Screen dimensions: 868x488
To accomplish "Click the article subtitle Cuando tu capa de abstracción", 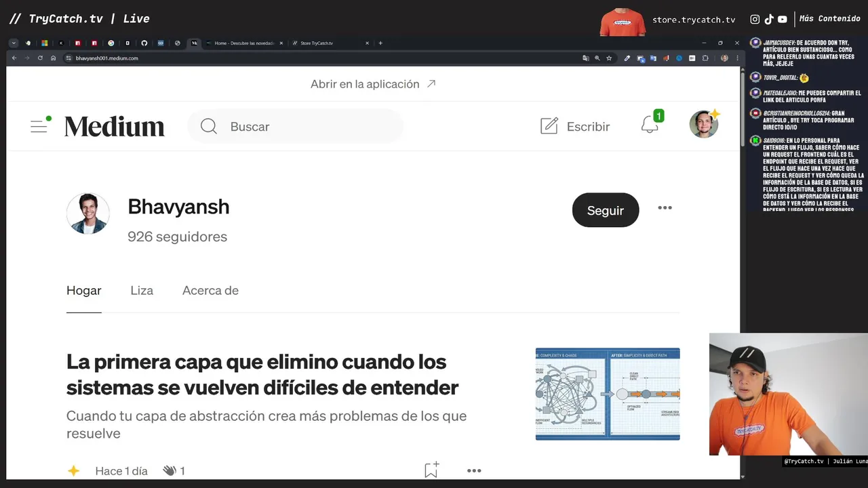I will pyautogui.click(x=267, y=424).
